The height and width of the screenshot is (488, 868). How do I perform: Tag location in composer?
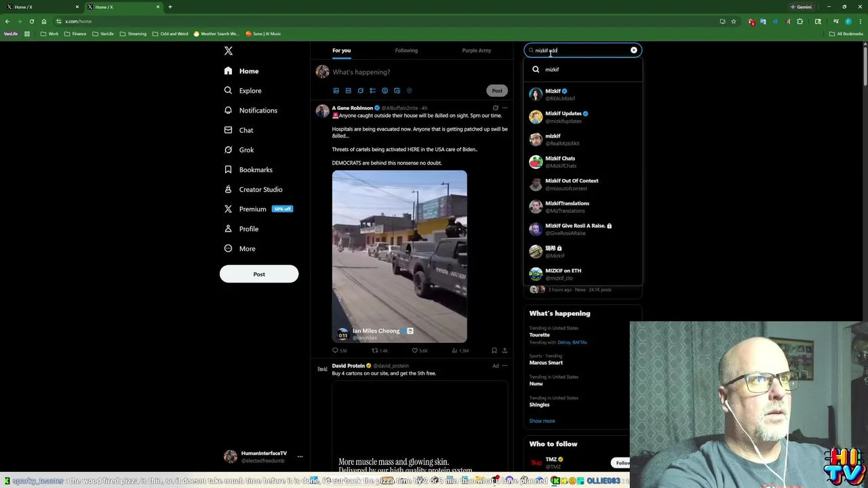point(409,91)
